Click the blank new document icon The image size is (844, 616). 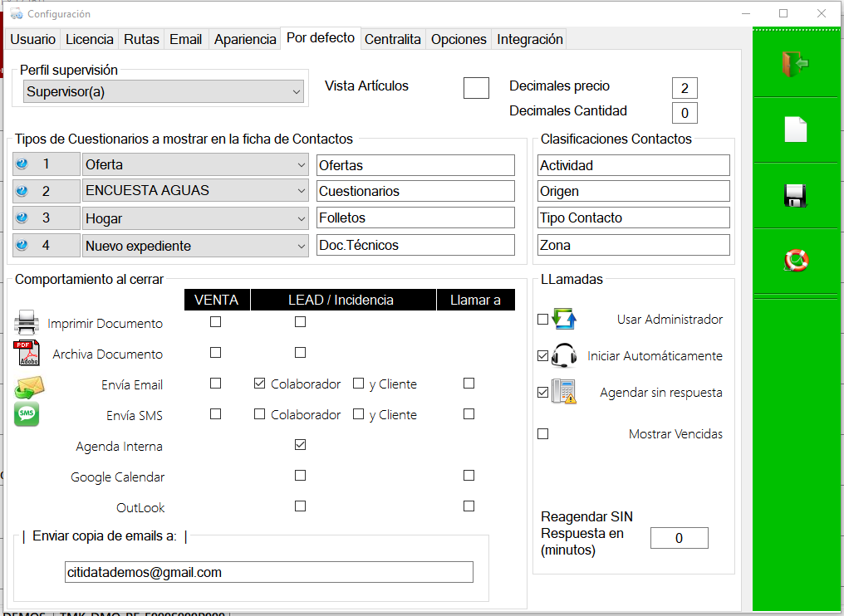[796, 130]
